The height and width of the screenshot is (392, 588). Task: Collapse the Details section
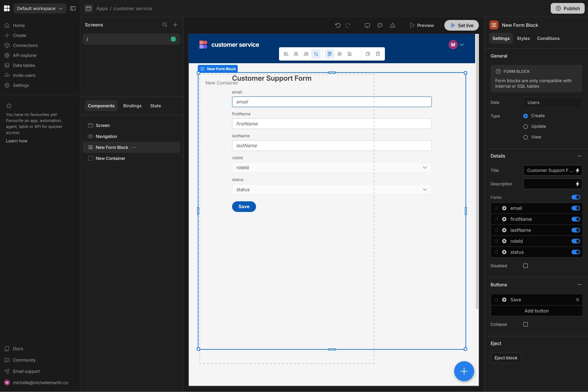pos(579,156)
